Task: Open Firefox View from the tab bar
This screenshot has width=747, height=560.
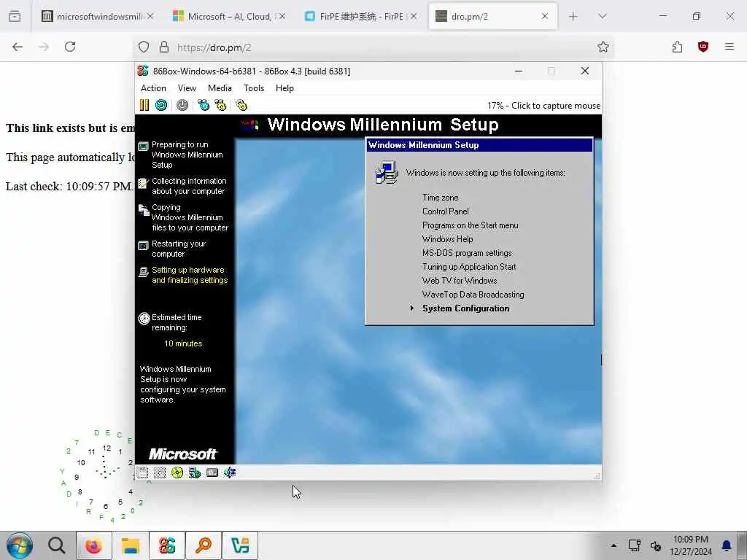Action: 15,17
